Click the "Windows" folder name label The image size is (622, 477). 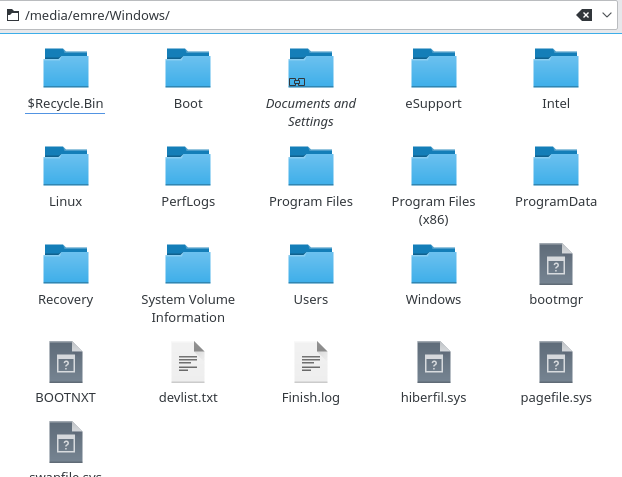tap(433, 300)
